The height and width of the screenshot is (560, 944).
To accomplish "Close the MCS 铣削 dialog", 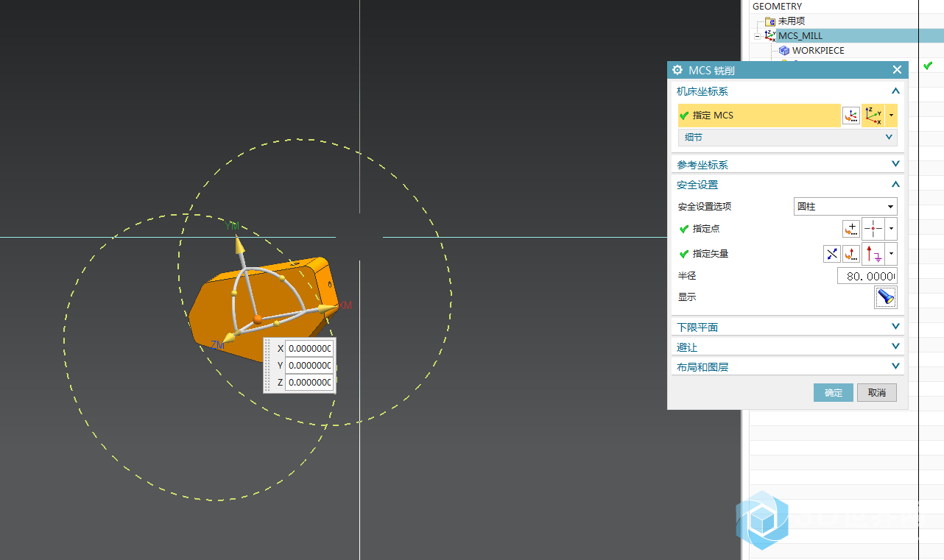I will [897, 70].
